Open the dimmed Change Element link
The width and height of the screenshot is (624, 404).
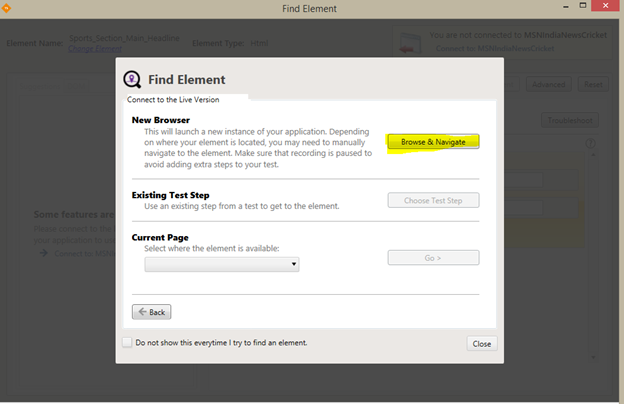coord(93,48)
